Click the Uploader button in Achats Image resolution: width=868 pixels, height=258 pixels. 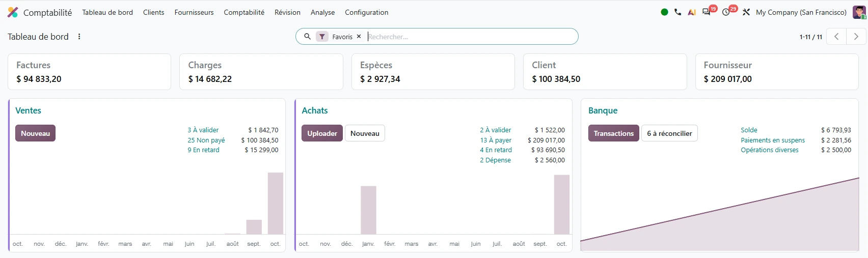(x=322, y=133)
